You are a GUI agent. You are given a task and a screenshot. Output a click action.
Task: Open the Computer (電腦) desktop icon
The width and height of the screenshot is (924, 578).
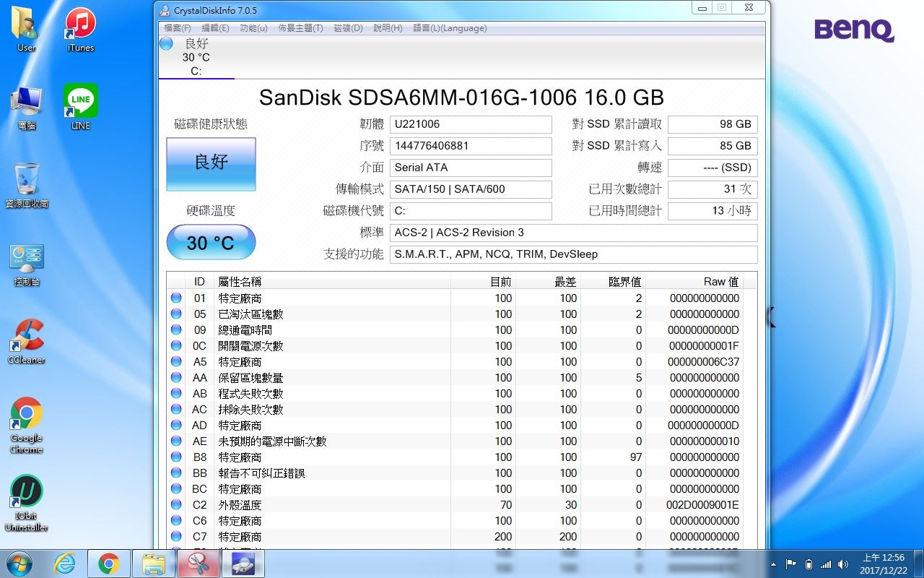click(27, 107)
